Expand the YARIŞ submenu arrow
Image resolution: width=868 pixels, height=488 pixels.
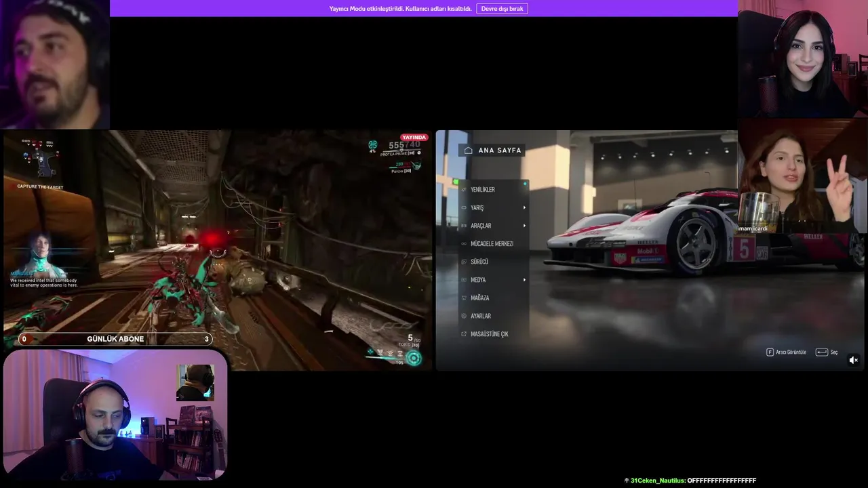[x=524, y=208]
